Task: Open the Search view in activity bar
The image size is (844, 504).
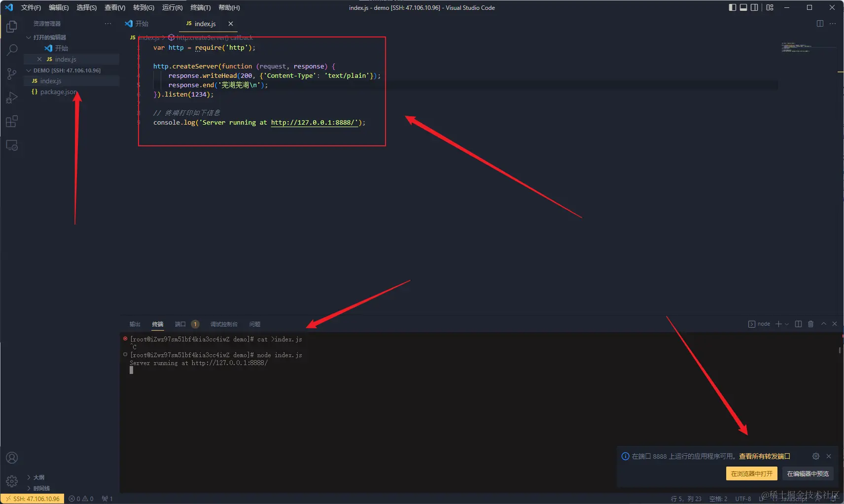Action: click(12, 50)
